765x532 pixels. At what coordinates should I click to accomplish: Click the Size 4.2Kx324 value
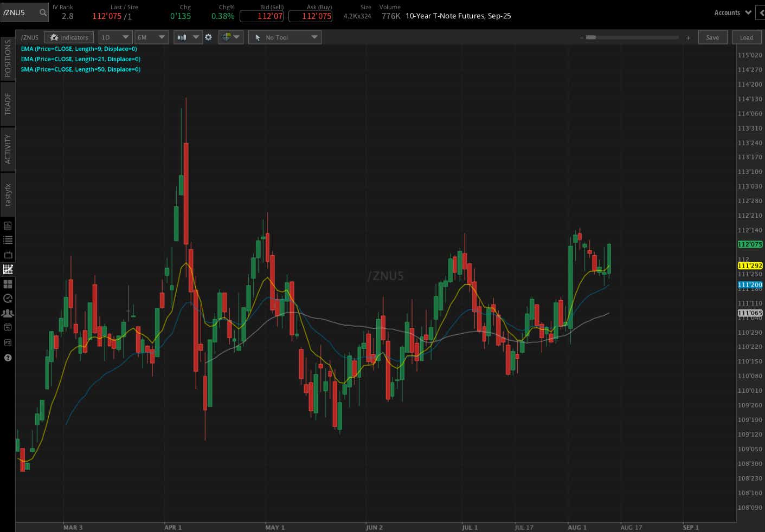coord(357,16)
